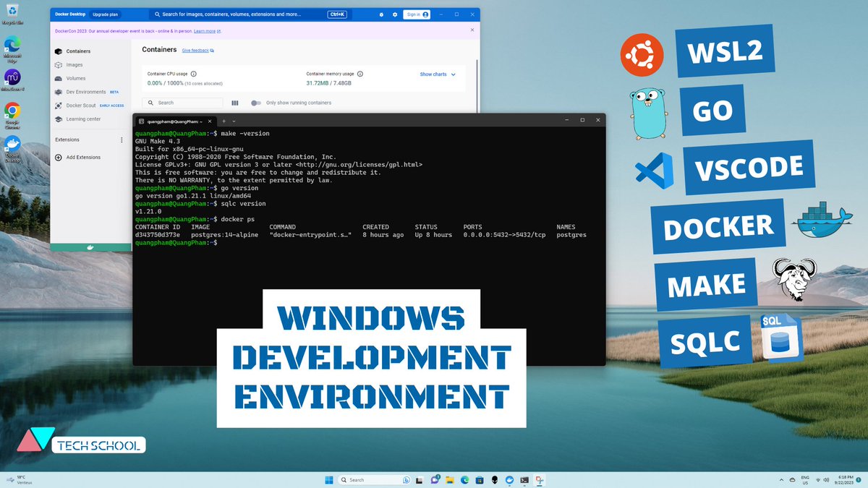
Task: Click the containers Search field
Action: pos(182,103)
